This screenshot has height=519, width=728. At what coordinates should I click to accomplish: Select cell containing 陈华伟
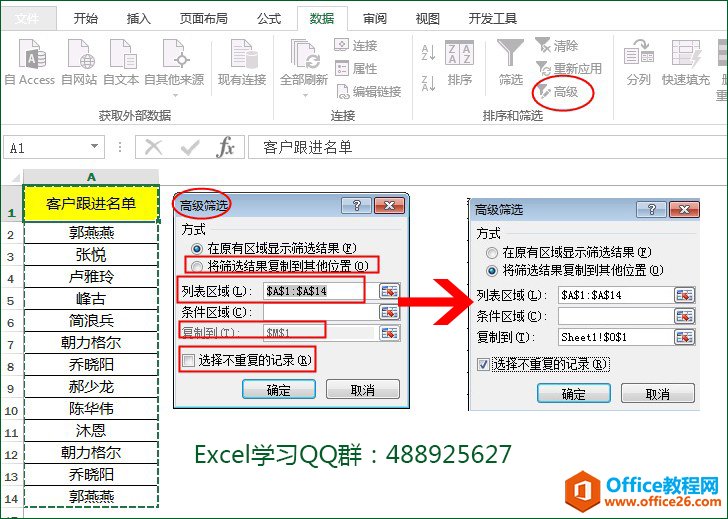[x=91, y=409]
